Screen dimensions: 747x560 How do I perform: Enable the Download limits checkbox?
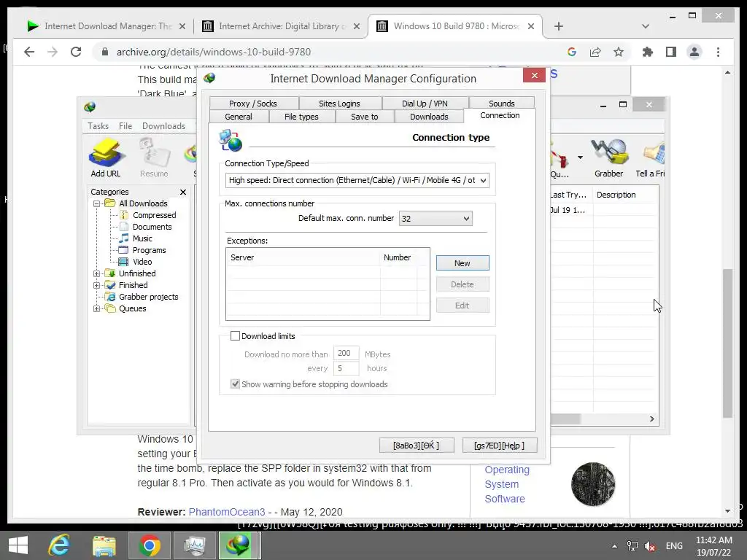[235, 336]
